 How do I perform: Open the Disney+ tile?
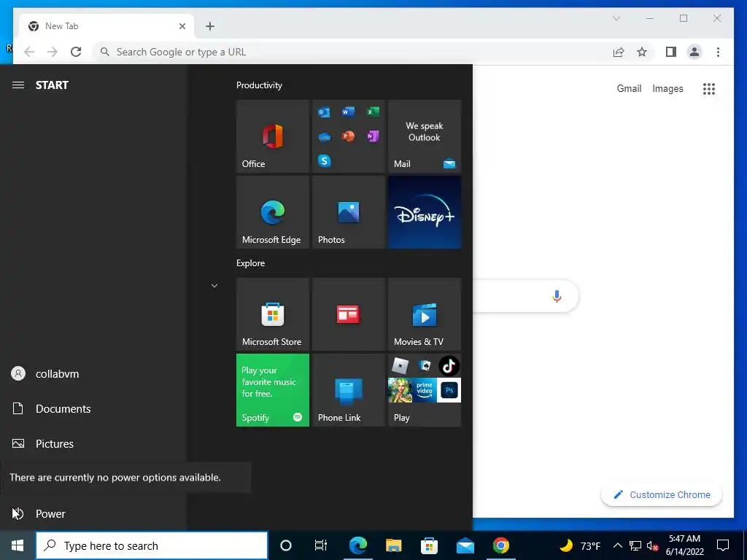point(425,212)
